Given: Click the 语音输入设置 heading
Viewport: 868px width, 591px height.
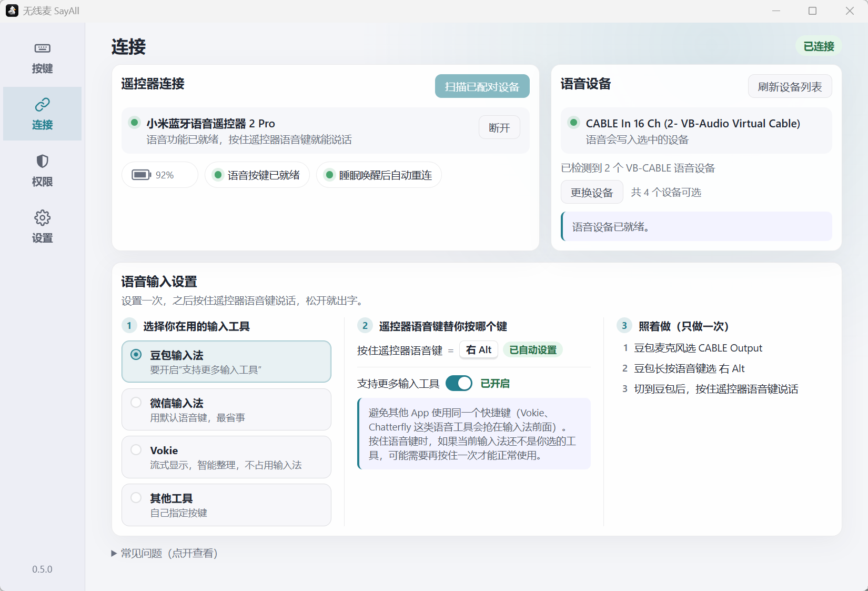Looking at the screenshot, I should click(159, 282).
